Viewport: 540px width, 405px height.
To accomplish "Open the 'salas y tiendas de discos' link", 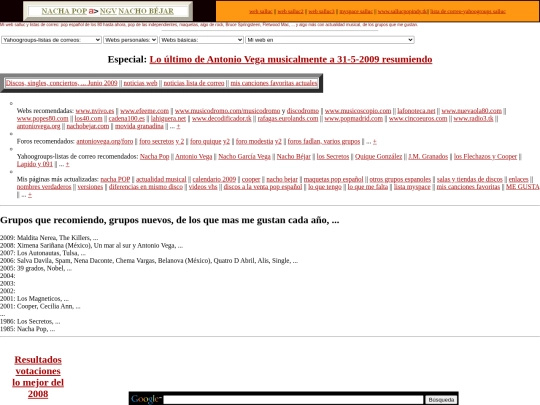I will [470, 179].
